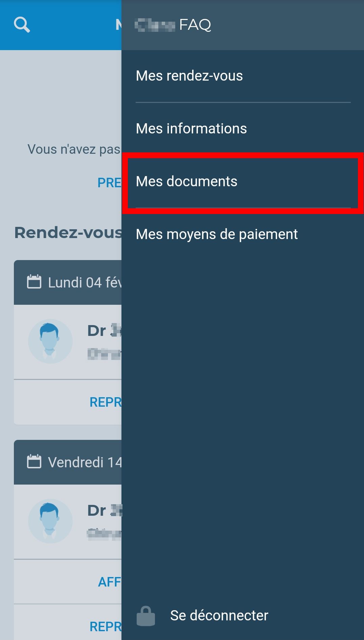Click the lock icon beside Se déconnecter
Image resolution: width=364 pixels, height=640 pixels.
(x=146, y=616)
